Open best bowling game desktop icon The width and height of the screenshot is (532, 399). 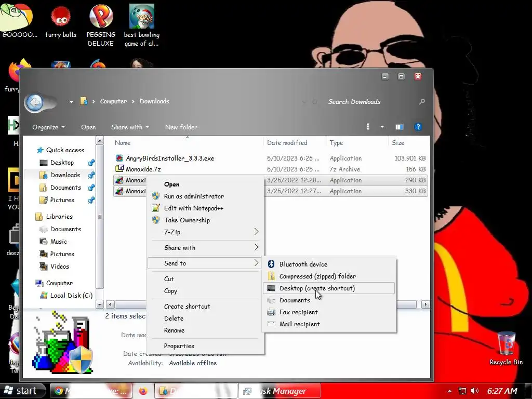[141, 25]
